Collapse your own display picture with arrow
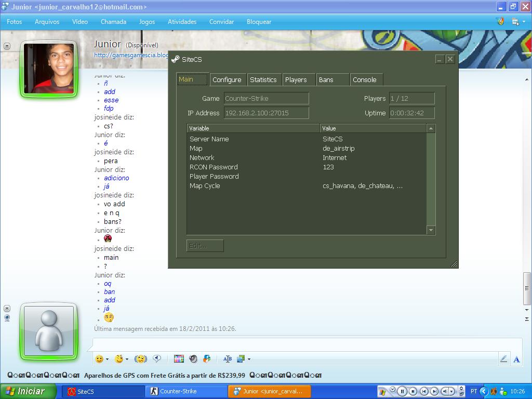The height and width of the screenshot is (399, 532). tap(7, 309)
